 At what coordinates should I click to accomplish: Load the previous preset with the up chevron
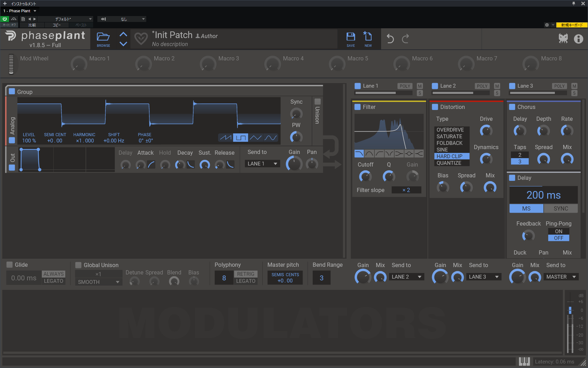(123, 34)
